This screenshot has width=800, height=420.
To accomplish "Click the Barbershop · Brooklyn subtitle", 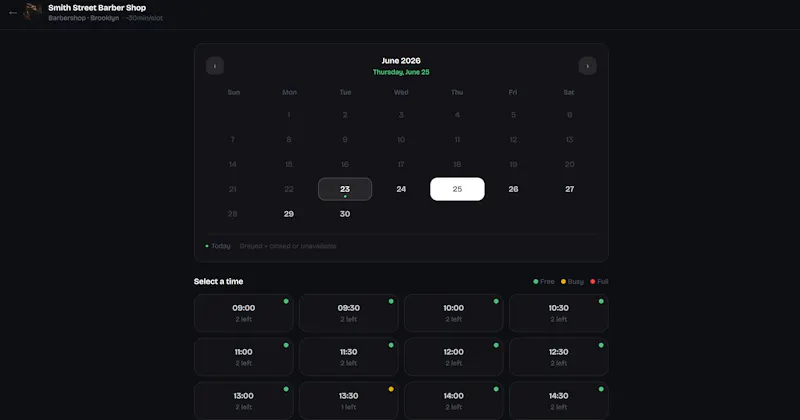I will tap(84, 18).
